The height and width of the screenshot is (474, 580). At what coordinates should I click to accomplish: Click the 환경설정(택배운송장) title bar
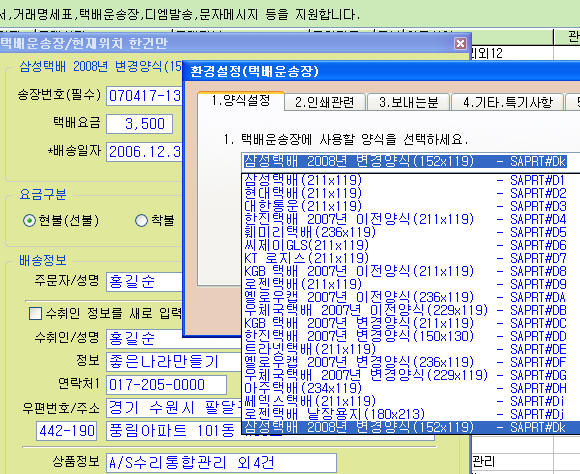pyautogui.click(x=381, y=71)
